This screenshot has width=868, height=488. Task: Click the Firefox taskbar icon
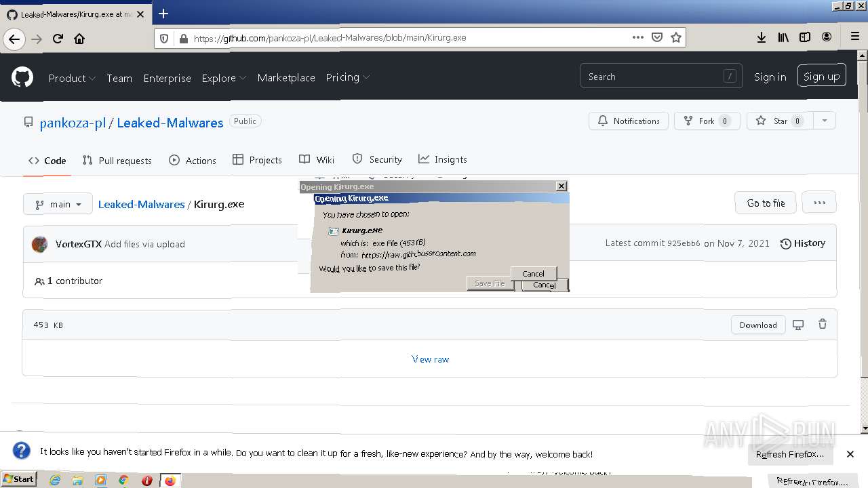click(170, 481)
